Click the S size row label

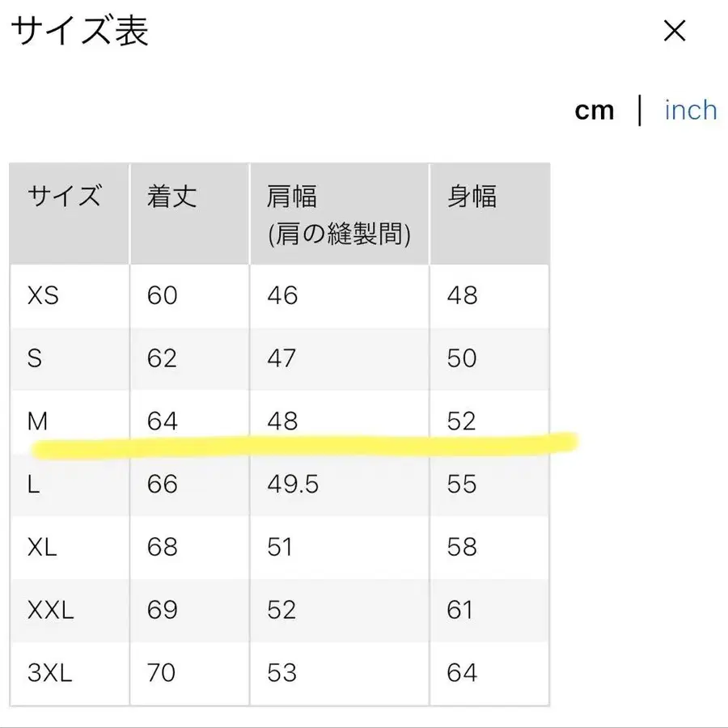click(35, 358)
